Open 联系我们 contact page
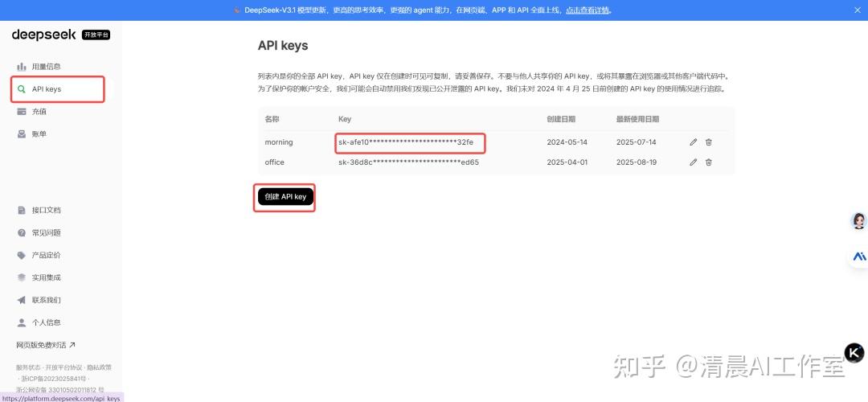Viewport: 868px width, 402px height. (46, 300)
